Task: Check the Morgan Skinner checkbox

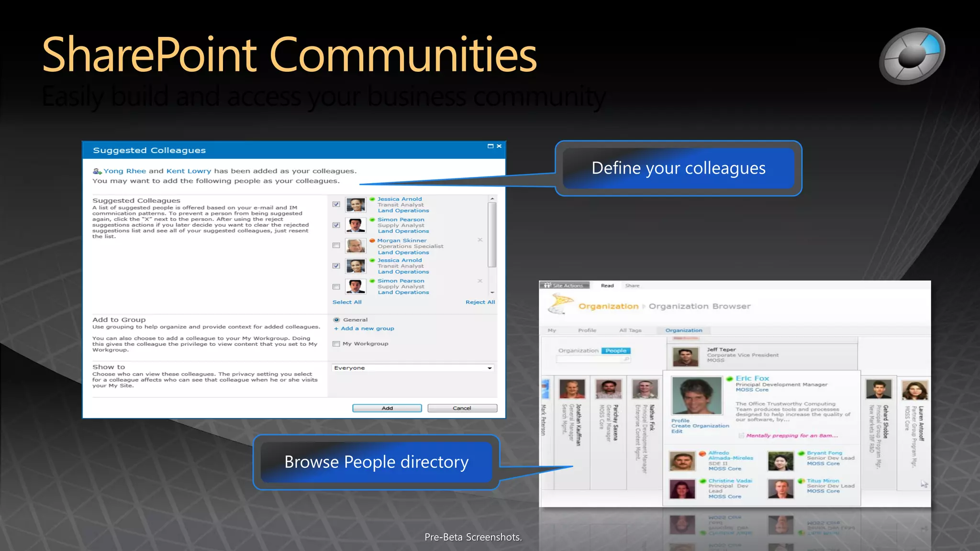Action: tap(336, 245)
